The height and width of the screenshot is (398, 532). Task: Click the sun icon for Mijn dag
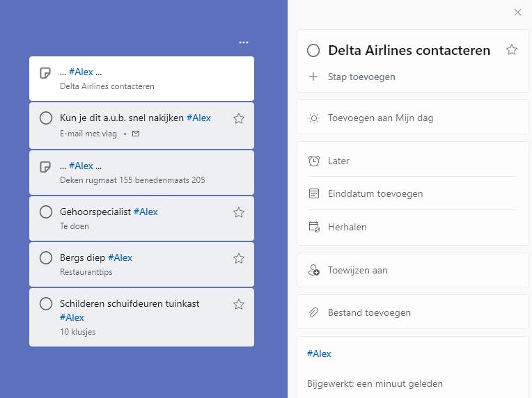pos(314,118)
